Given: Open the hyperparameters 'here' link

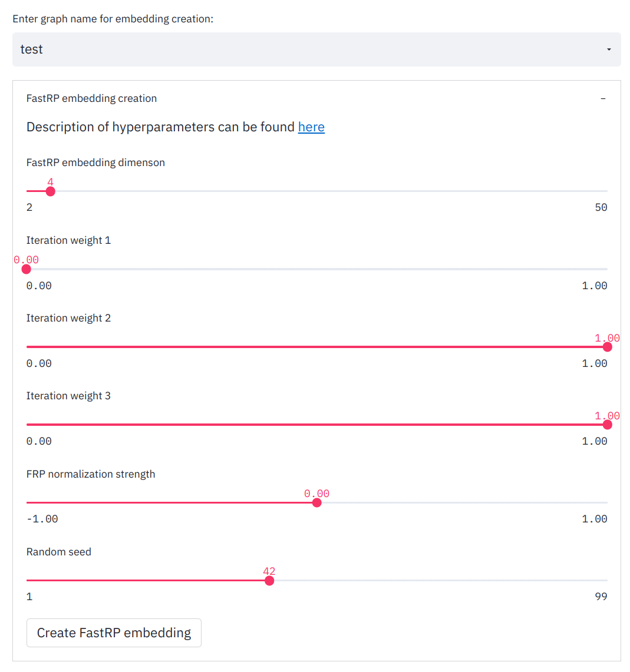Looking at the screenshot, I should 311,127.
